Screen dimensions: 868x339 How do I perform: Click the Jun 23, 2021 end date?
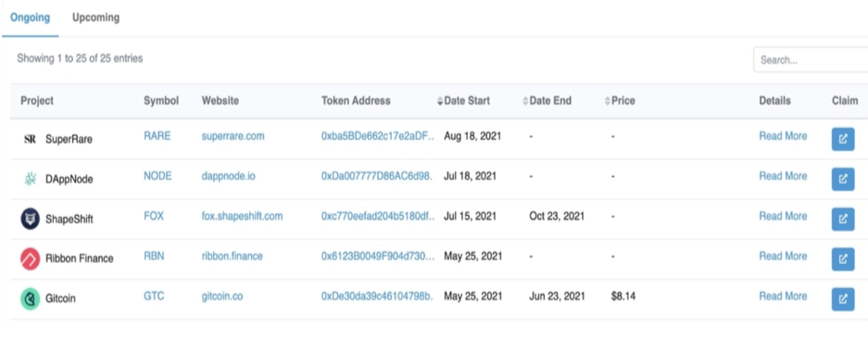point(557,296)
